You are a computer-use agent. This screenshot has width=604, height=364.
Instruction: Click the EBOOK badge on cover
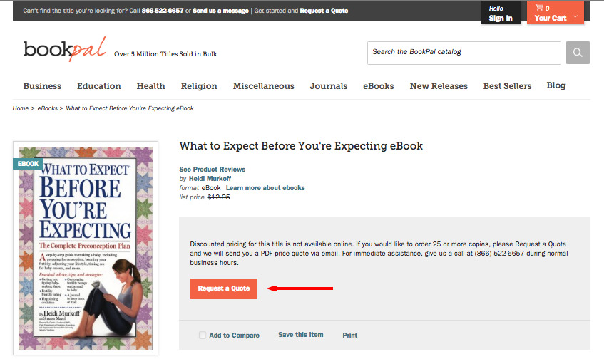[x=28, y=164]
